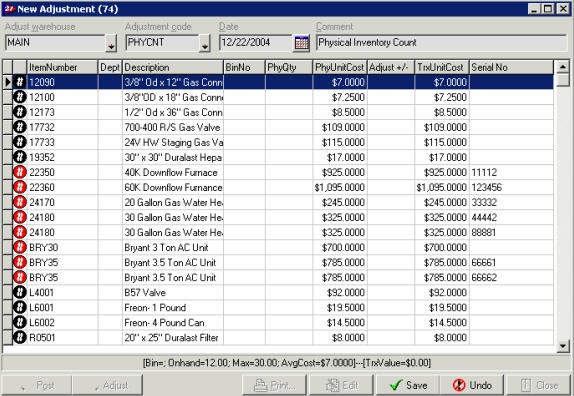Click the Adjust warehouse field MAIN
The height and width of the screenshot is (396, 574).
(55, 43)
